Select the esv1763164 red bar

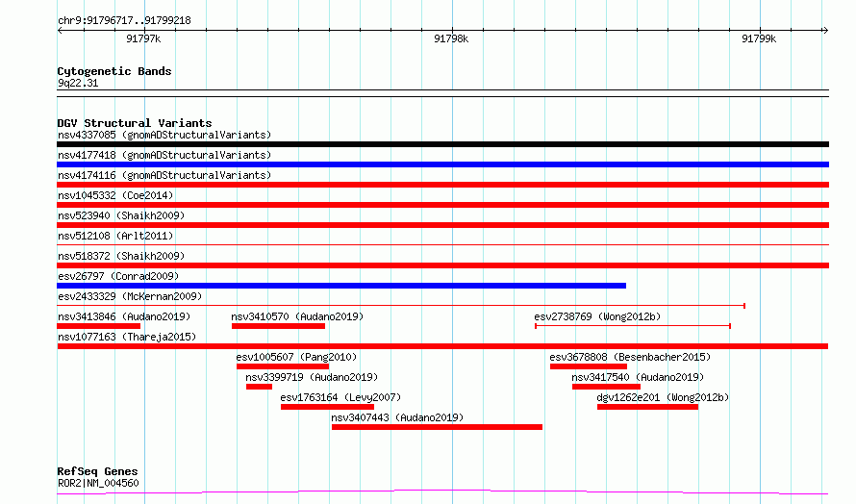pyautogui.click(x=328, y=407)
